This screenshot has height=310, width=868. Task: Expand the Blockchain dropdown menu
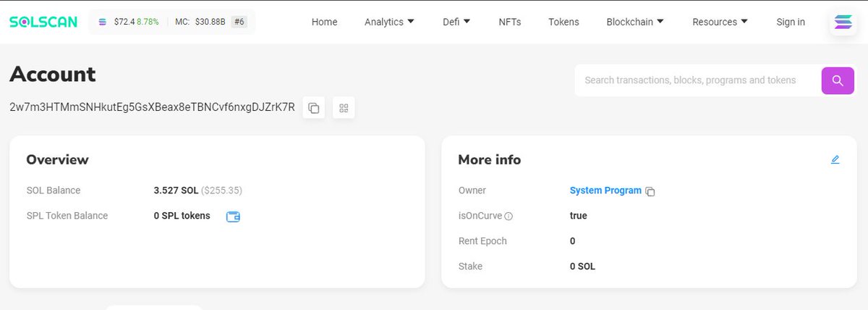[x=636, y=22]
